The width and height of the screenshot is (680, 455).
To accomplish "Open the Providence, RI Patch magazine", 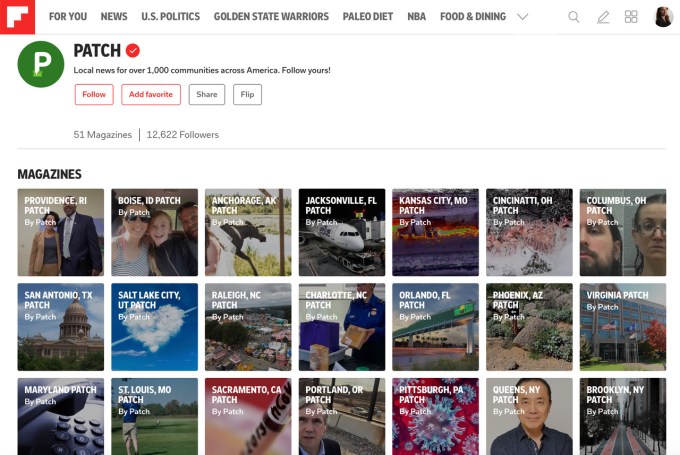I will click(60, 232).
